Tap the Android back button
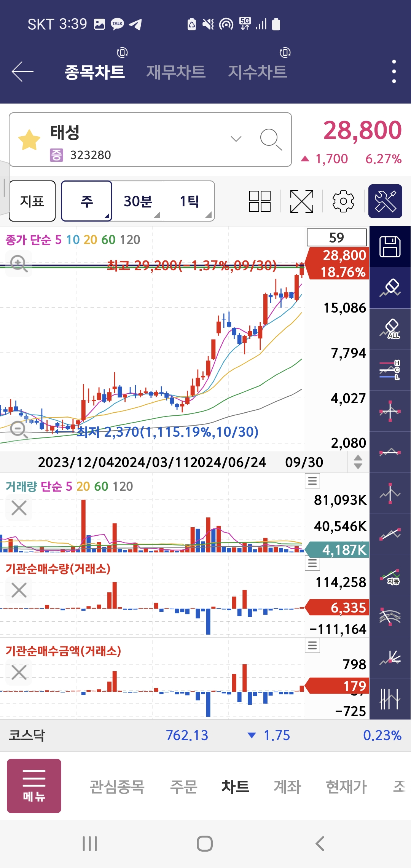The height and width of the screenshot is (868, 411). point(320,844)
